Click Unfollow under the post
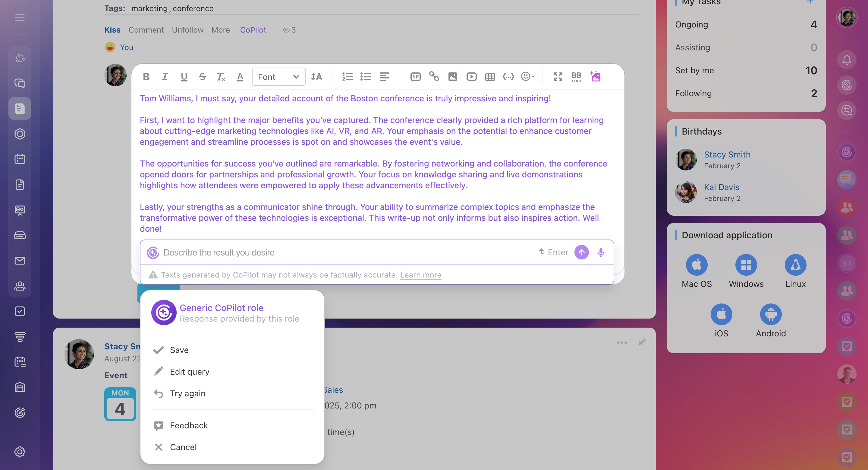 coord(187,30)
